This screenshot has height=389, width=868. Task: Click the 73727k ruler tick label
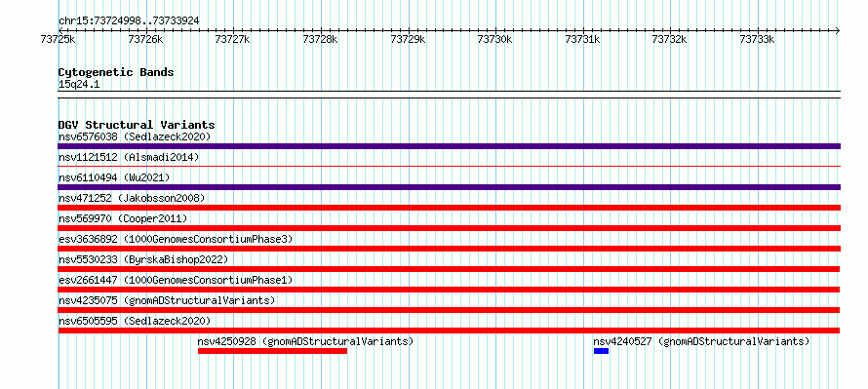point(233,39)
